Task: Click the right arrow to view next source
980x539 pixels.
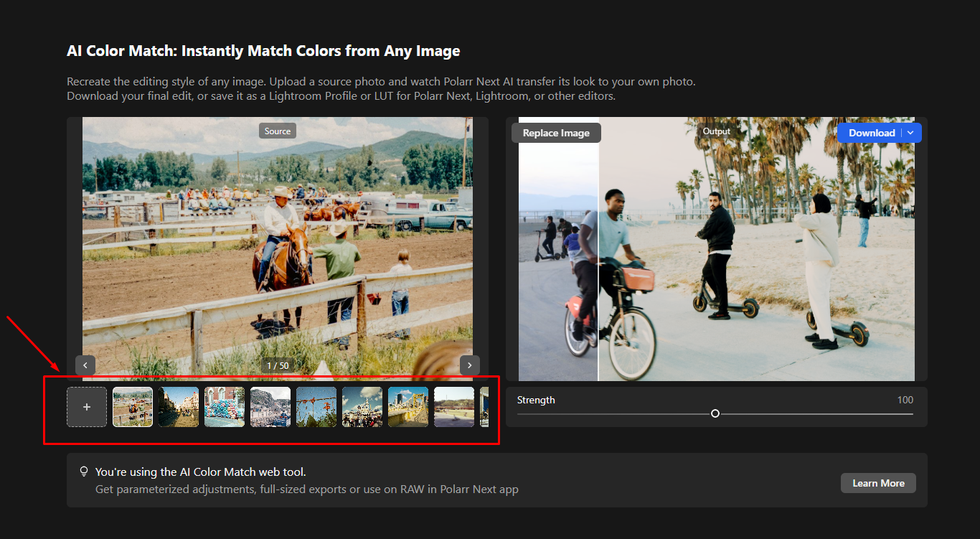Action: coord(469,365)
